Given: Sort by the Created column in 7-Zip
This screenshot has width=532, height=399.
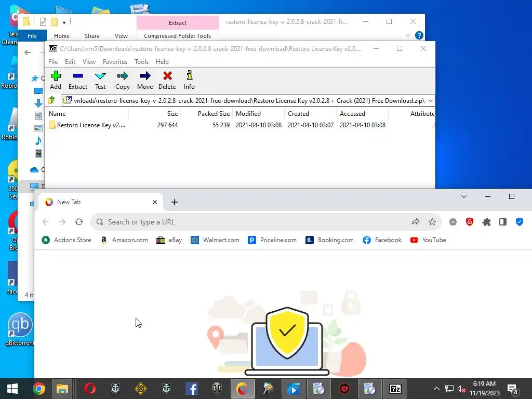Looking at the screenshot, I should 311,114.
